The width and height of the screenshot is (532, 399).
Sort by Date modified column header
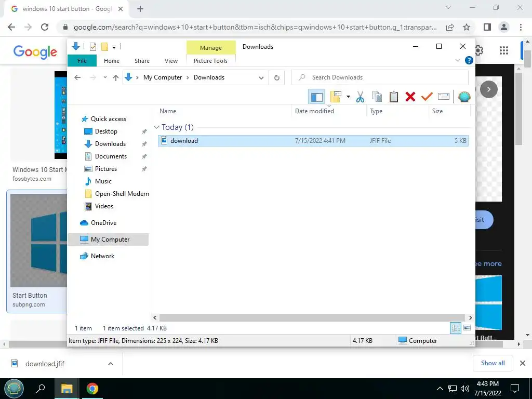(314, 111)
